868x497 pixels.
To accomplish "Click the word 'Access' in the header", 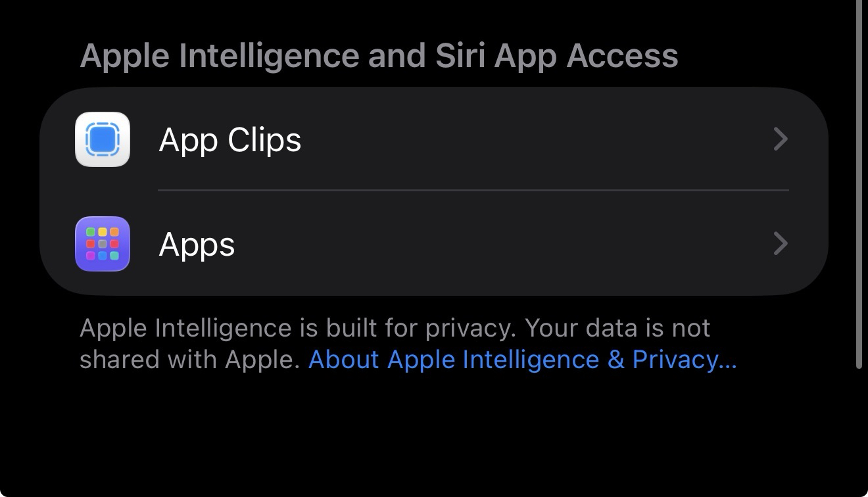I will pyautogui.click(x=622, y=55).
